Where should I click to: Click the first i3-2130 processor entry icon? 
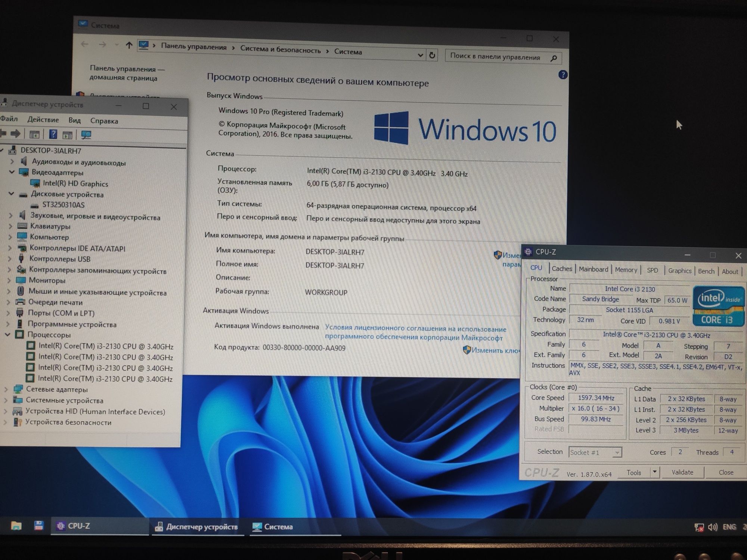(x=31, y=346)
